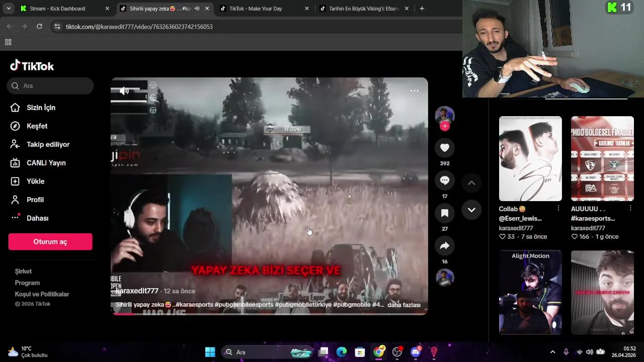Go to previous video with up chevron
The height and width of the screenshot is (362, 644).
pyautogui.click(x=471, y=183)
